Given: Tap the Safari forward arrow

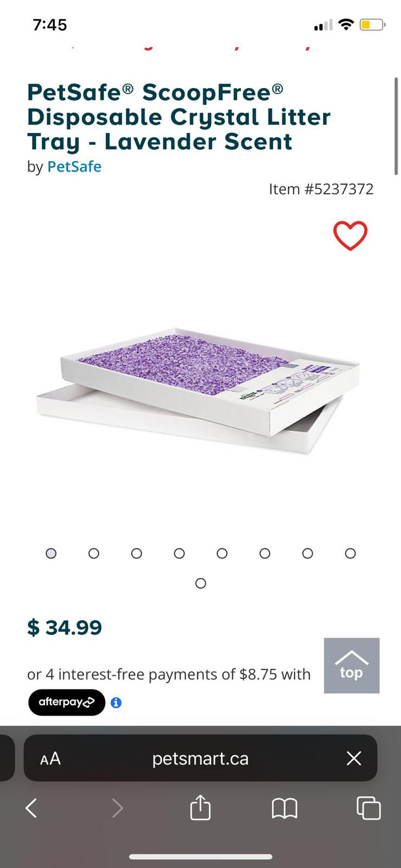Looking at the screenshot, I should point(118,808).
